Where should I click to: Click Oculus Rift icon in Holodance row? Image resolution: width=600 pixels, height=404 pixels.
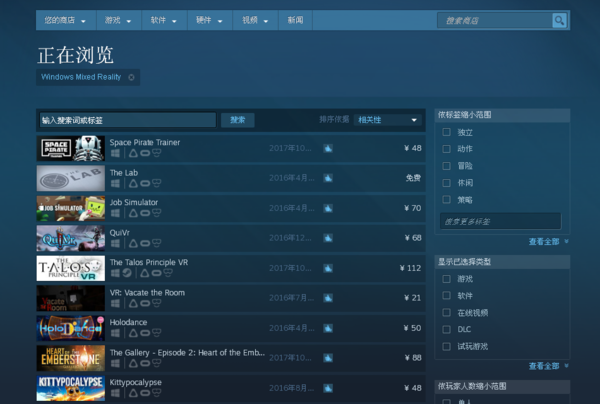tap(145, 333)
